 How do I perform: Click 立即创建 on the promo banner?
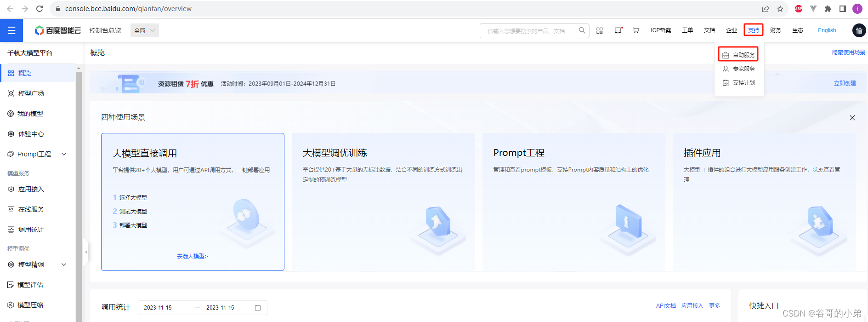(845, 83)
